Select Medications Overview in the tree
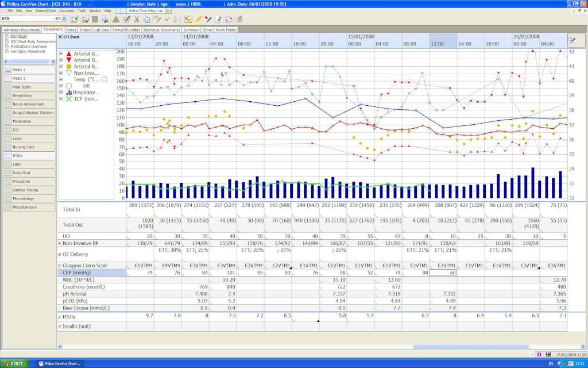 coord(29,47)
